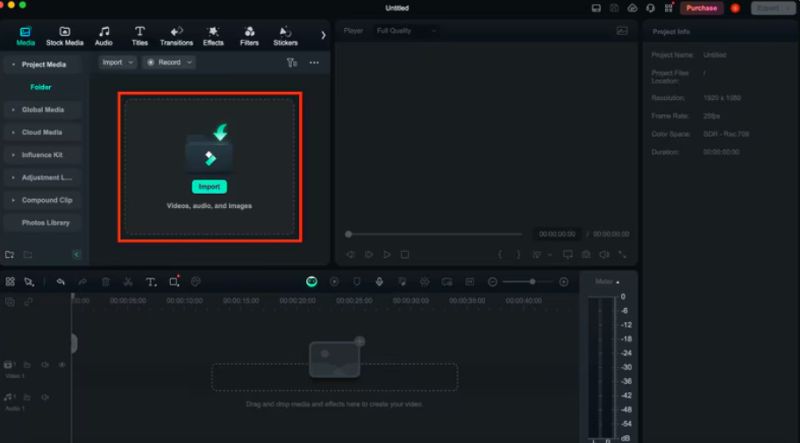Stop playback in the player
The image size is (800, 443).
tap(405, 254)
